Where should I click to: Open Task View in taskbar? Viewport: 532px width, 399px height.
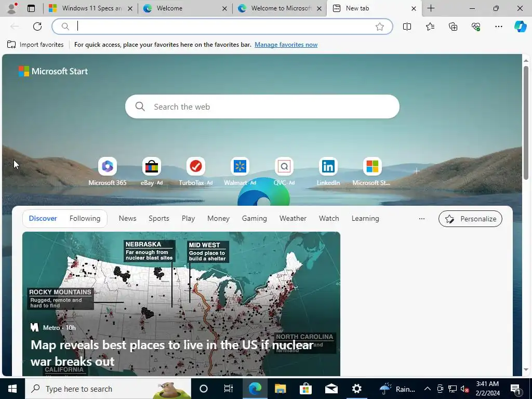pyautogui.click(x=229, y=389)
